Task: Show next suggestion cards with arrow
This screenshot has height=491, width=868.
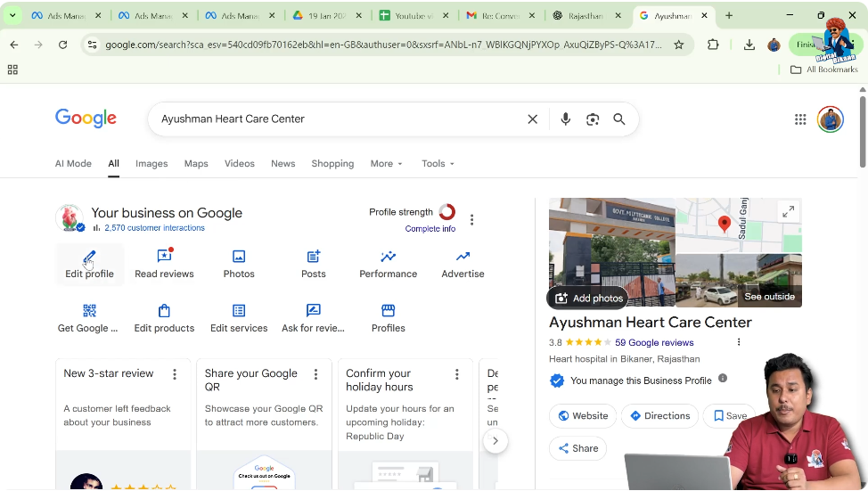Action: pyautogui.click(x=495, y=440)
